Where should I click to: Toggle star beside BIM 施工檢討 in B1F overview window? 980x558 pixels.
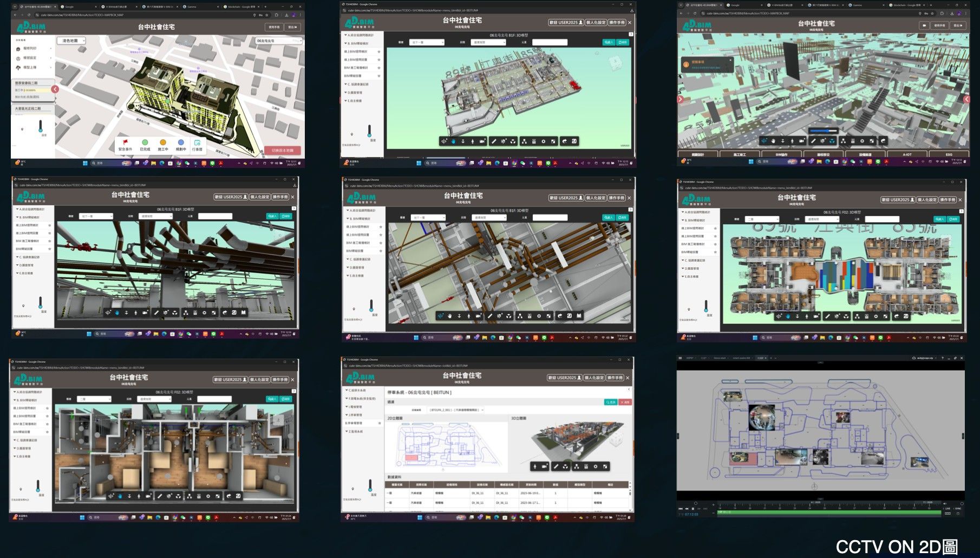[x=379, y=68]
